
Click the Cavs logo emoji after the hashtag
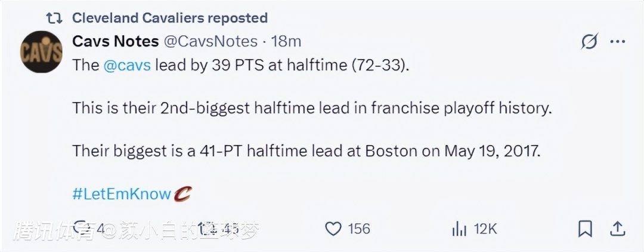[183, 193]
